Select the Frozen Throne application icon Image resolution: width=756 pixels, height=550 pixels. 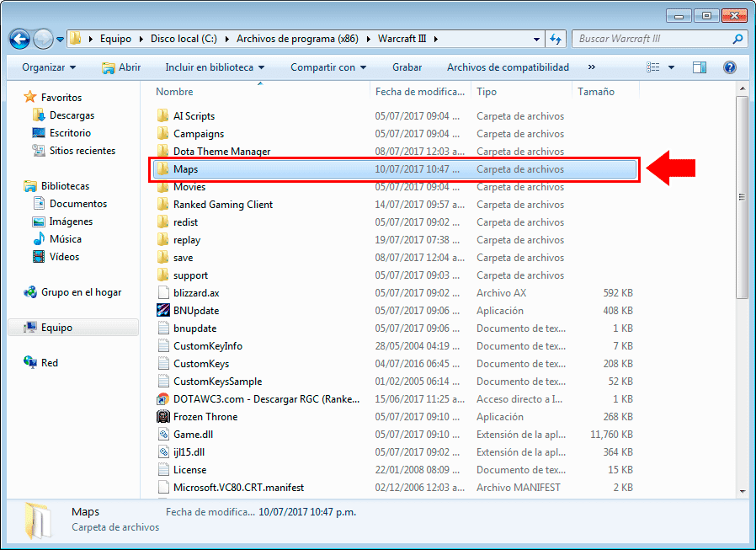pyautogui.click(x=163, y=416)
